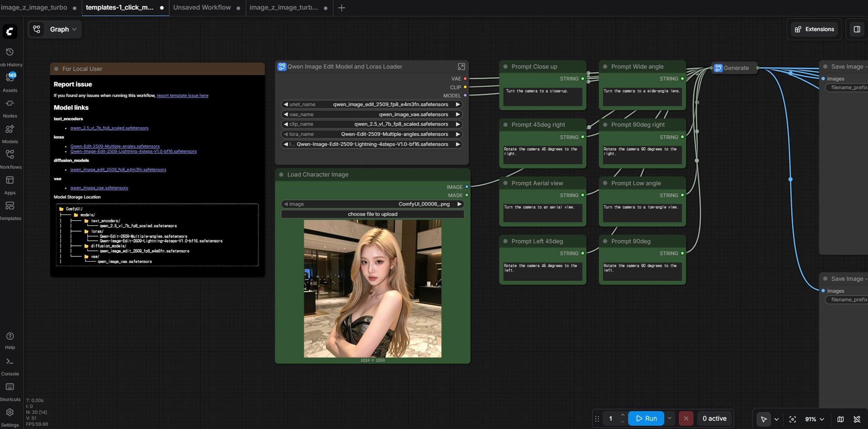Open the Nodes library icon
This screenshot has height=429, width=868.
coord(9,104)
